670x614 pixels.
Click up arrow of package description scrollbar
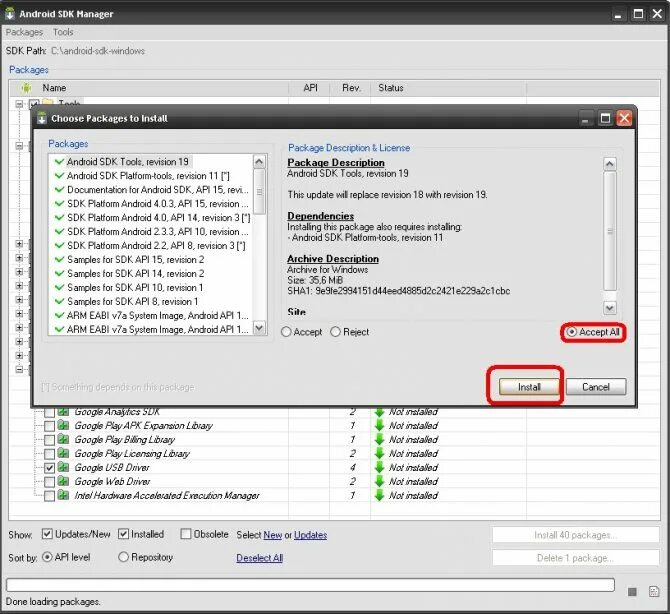click(609, 164)
